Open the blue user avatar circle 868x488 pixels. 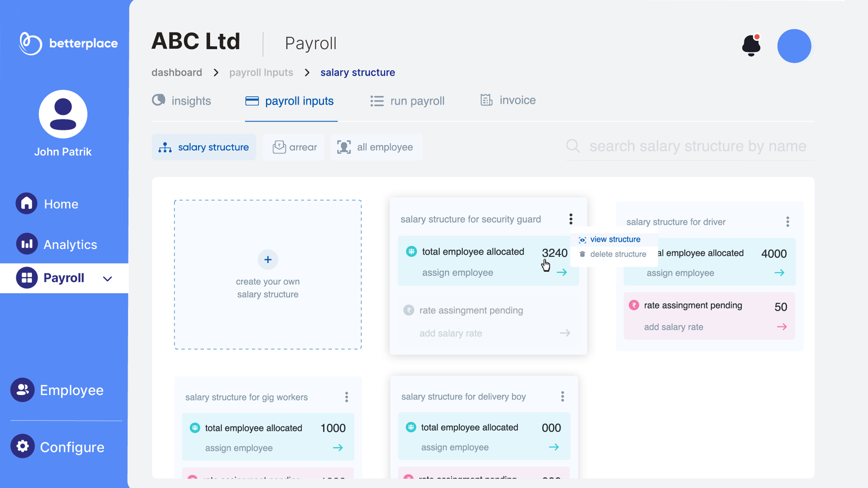tap(794, 46)
